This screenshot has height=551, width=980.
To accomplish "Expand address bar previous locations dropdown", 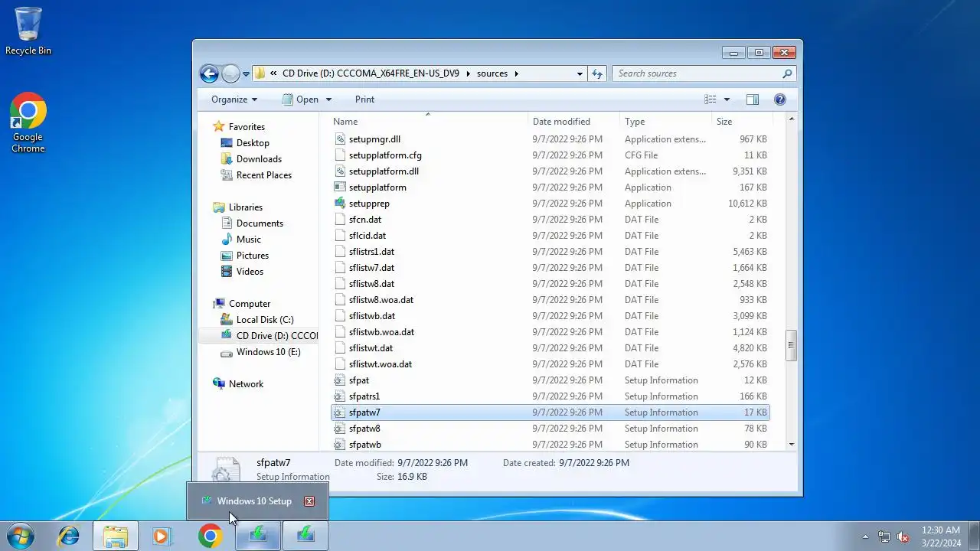I will [580, 73].
